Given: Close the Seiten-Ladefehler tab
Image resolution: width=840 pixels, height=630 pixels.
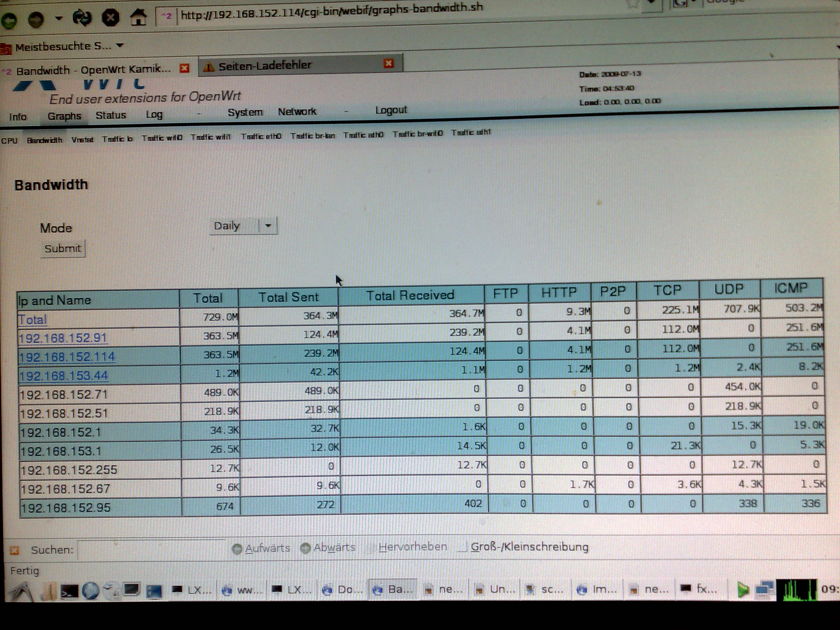Looking at the screenshot, I should (x=388, y=63).
